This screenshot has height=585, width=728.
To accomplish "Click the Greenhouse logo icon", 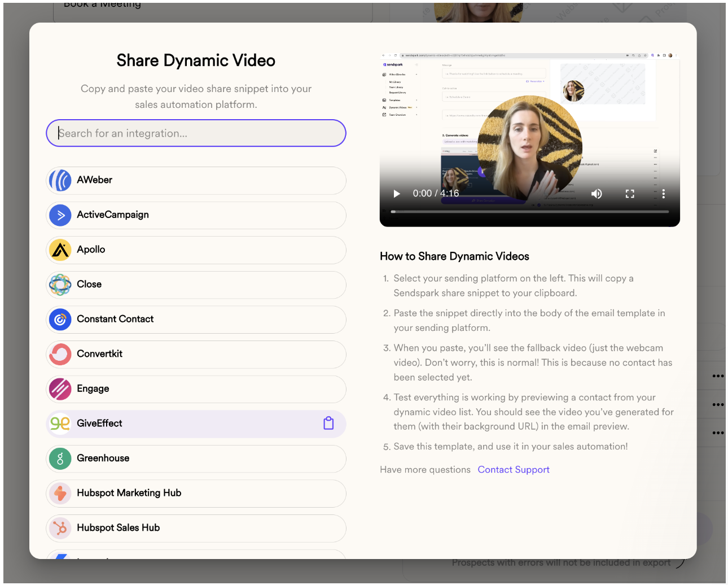I will pos(60,459).
